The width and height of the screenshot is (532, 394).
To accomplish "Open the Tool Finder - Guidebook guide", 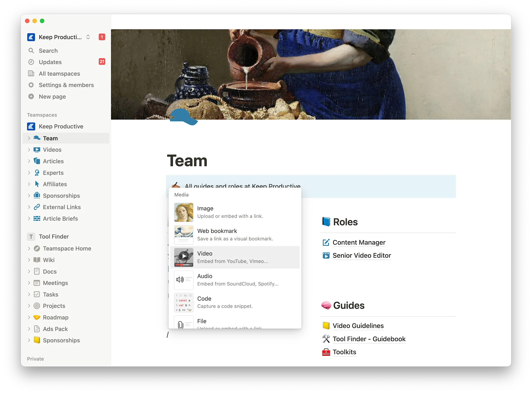I will pos(369,339).
